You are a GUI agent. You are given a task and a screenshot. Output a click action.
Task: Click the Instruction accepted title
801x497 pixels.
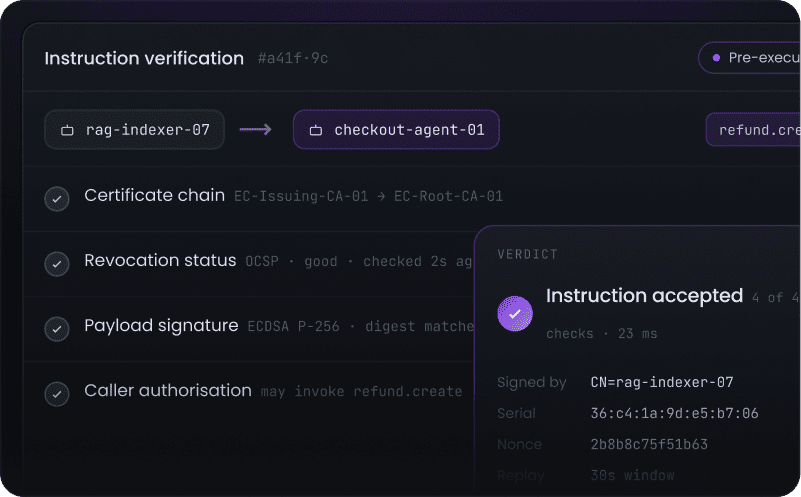pos(644,296)
